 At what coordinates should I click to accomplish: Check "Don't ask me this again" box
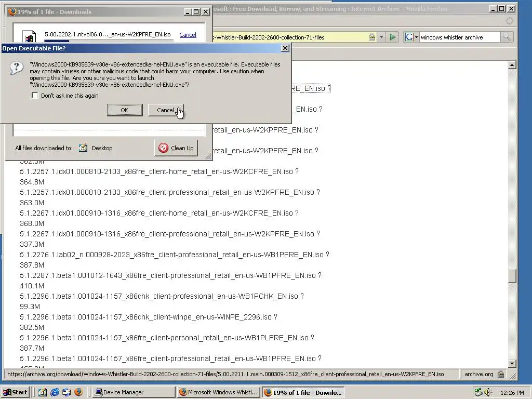[x=35, y=96]
